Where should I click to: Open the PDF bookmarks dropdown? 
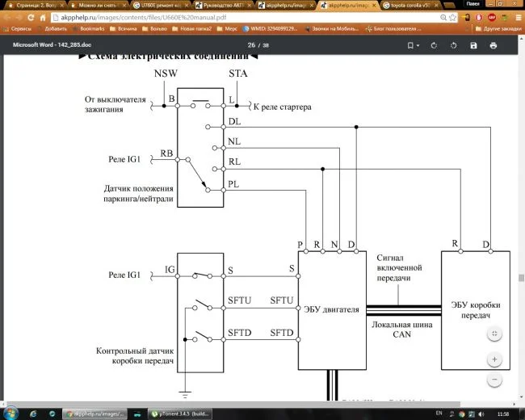[x=413, y=45]
